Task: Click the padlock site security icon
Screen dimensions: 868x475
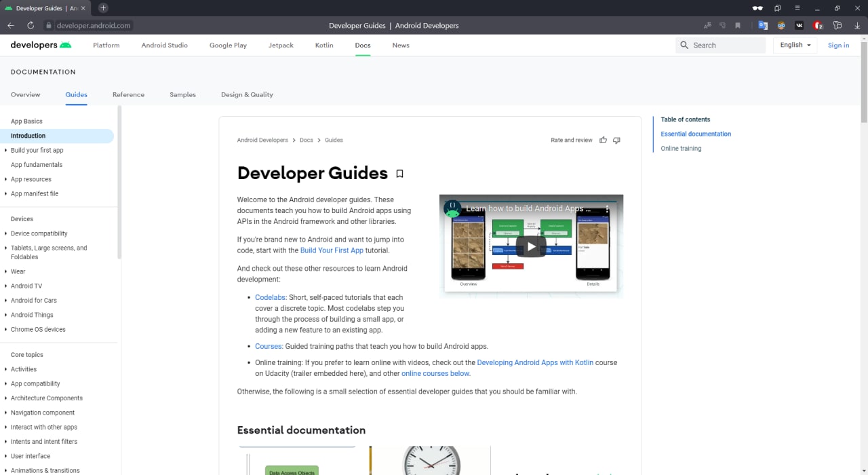Action: (48, 25)
